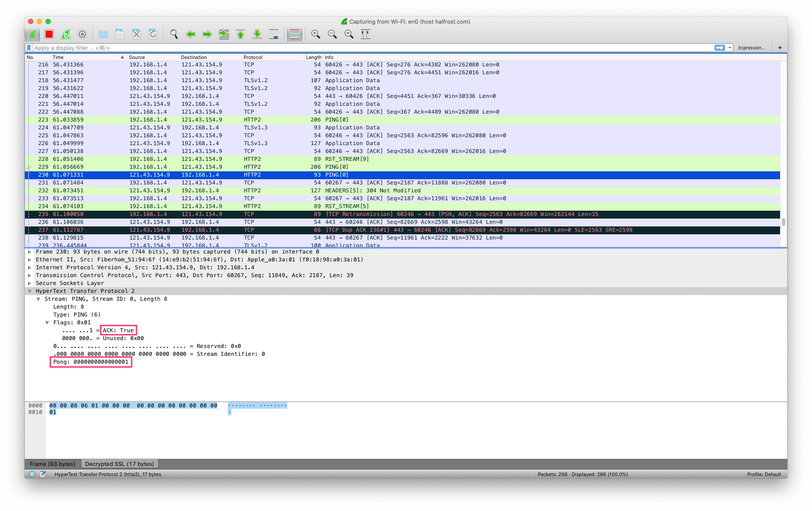This screenshot has height=511, width=812.
Task: Select the ACK: True flag line
Action: (118, 330)
